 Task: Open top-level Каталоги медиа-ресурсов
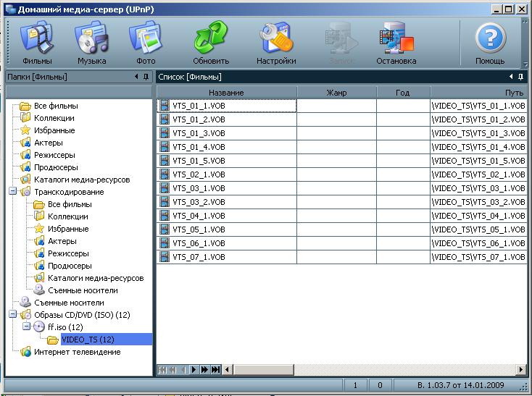coord(82,180)
